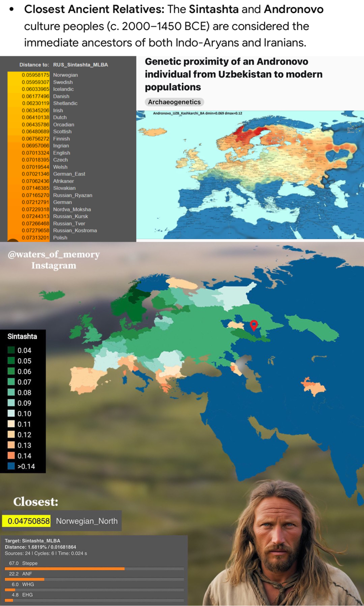Screen dimensions: 364x606
Task: Choose the >0.14 blue legend swatch
Action: point(11,466)
